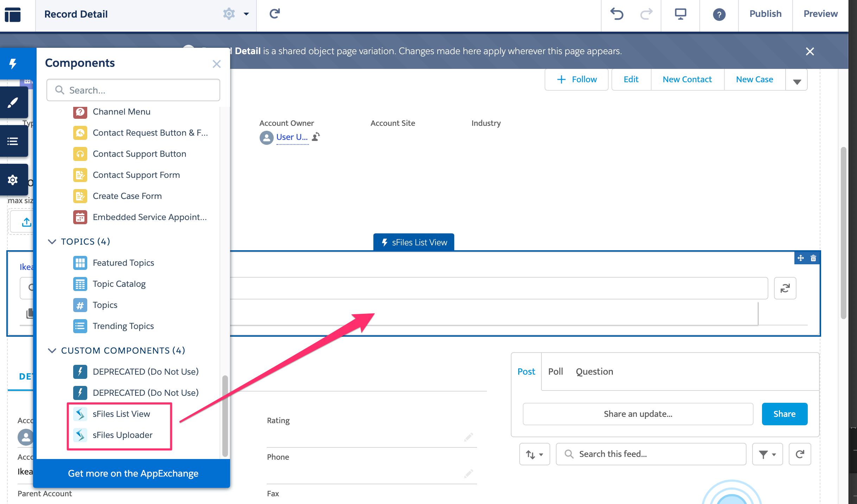Viewport: 857px width, 504px height.
Task: Click the change owner icon
Action: coord(316,137)
